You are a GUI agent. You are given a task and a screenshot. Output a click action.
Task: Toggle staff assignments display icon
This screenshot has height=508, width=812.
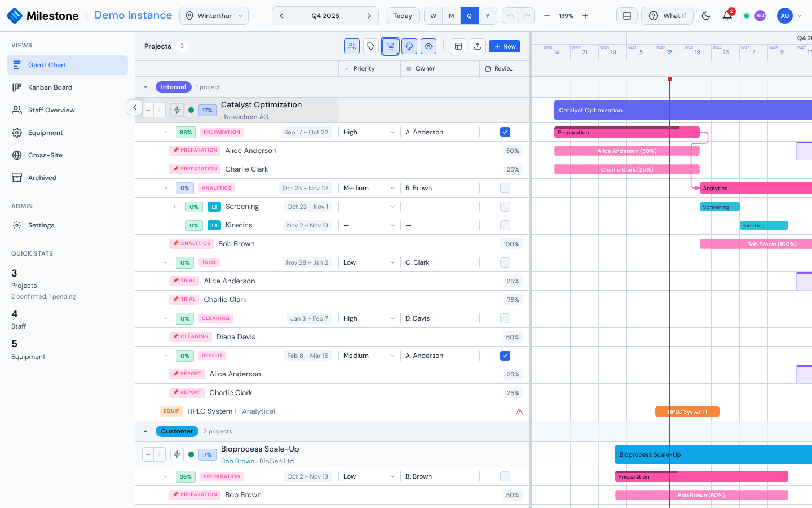coord(352,46)
